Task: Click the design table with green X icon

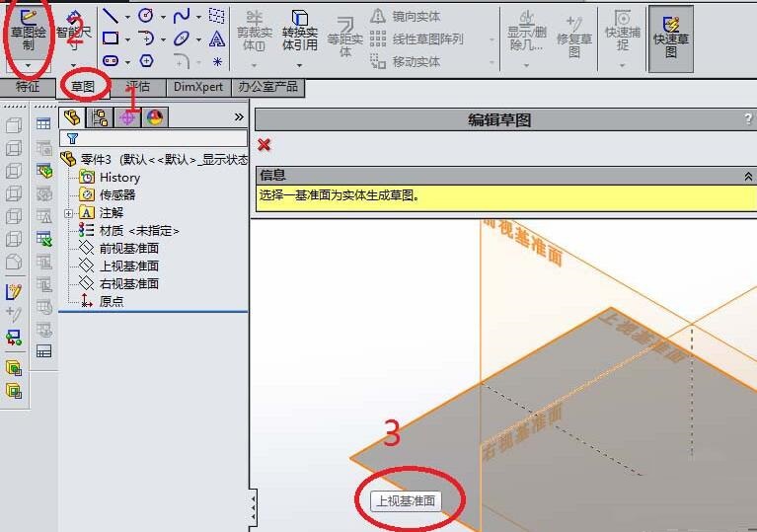Action: 44,239
